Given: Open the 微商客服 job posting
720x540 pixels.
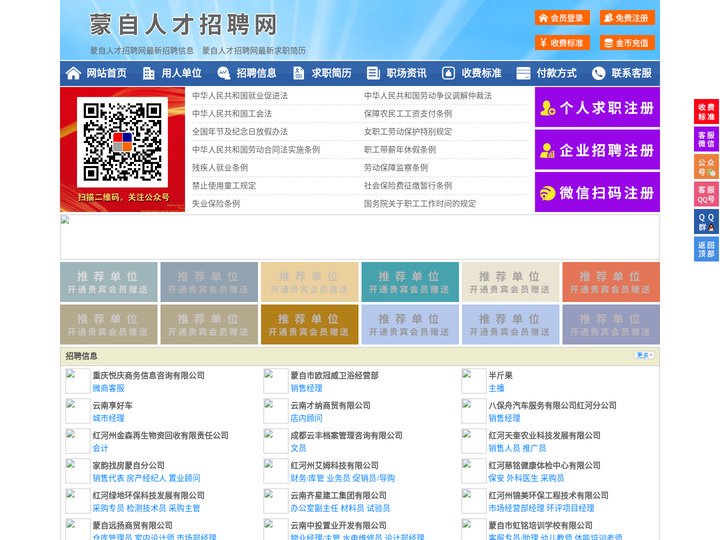Looking at the screenshot, I should 108,388.
